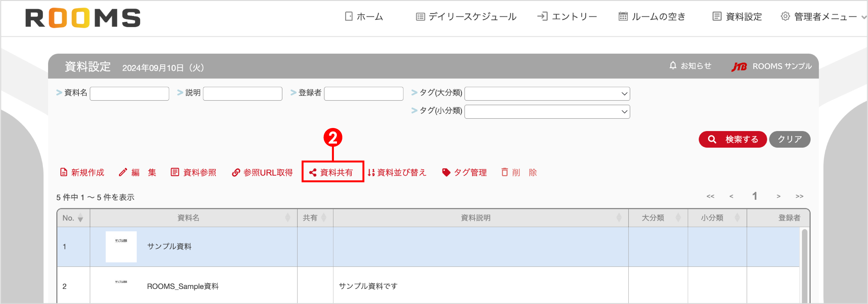This screenshot has width=868, height=304.
Task: Open notifications via the お知らせ bell icon
Action: click(673, 65)
